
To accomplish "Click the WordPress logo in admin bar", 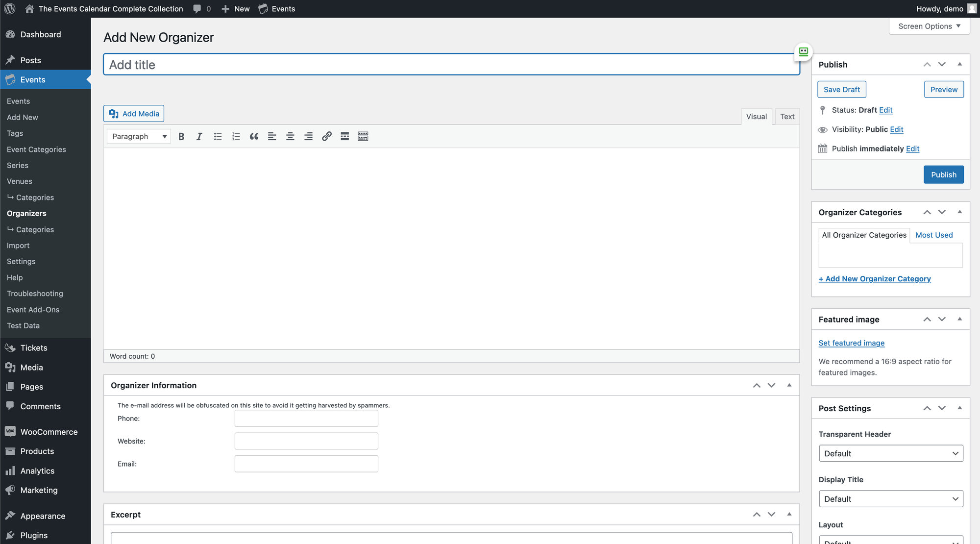I will [9, 9].
